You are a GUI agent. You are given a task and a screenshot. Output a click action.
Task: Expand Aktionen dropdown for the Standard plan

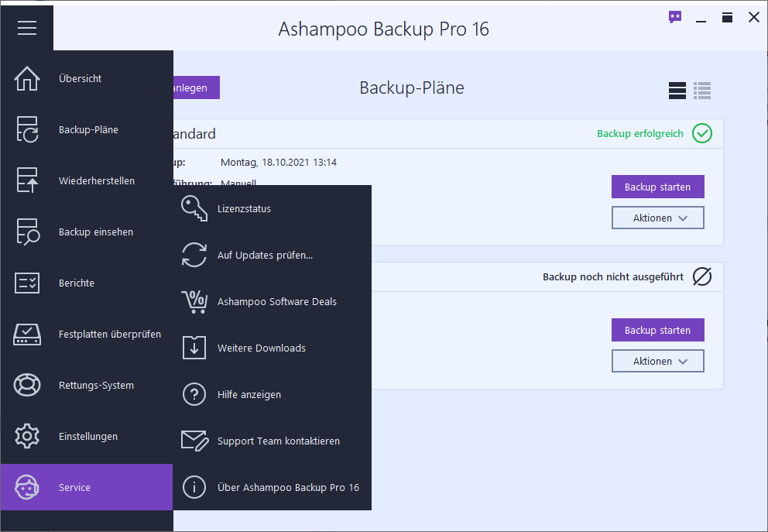658,218
